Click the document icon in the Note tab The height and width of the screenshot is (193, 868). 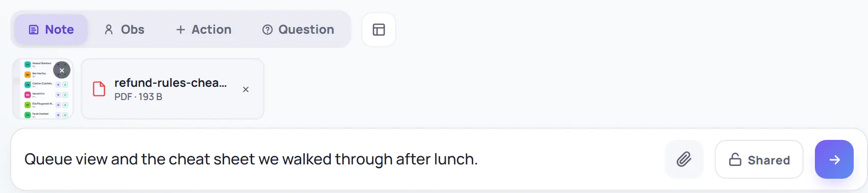(x=34, y=30)
